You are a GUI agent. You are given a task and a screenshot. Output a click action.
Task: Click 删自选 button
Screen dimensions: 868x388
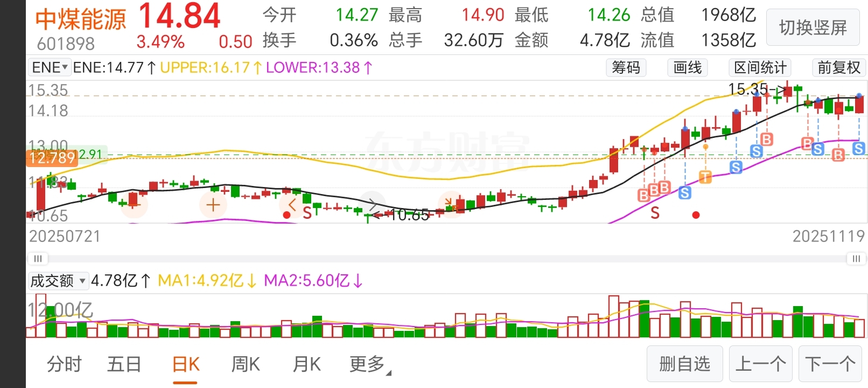(685, 364)
